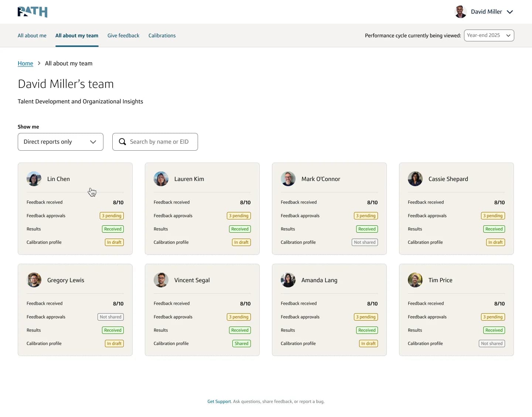Viewport: 532px width, 417px height.
Task: Click the 3 pending badge on Mark O'Connor's card
Action: (x=366, y=216)
